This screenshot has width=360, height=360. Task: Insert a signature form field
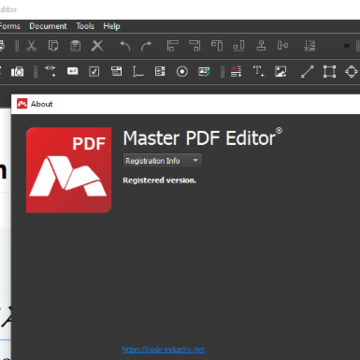tap(204, 72)
